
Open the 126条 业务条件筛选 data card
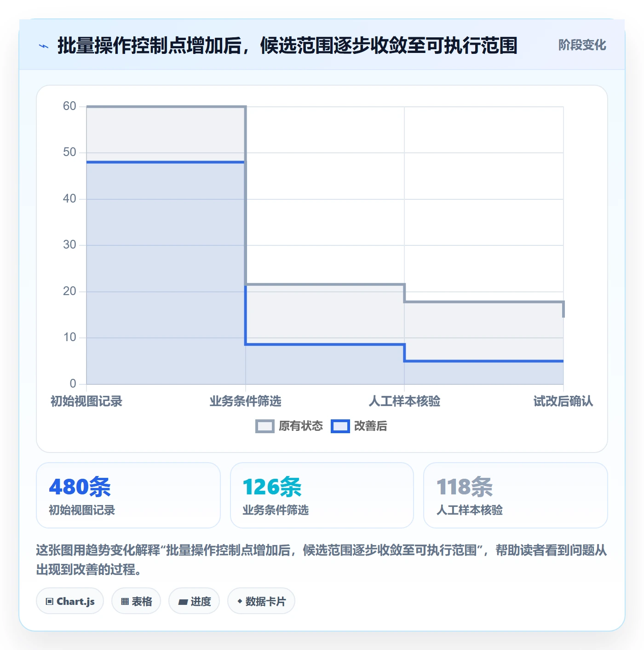(322, 495)
